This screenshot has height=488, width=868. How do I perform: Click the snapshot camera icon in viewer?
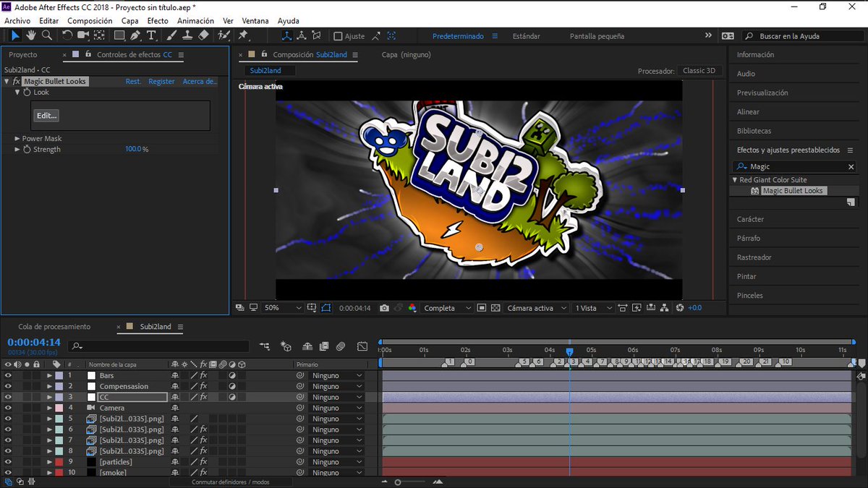(x=384, y=308)
